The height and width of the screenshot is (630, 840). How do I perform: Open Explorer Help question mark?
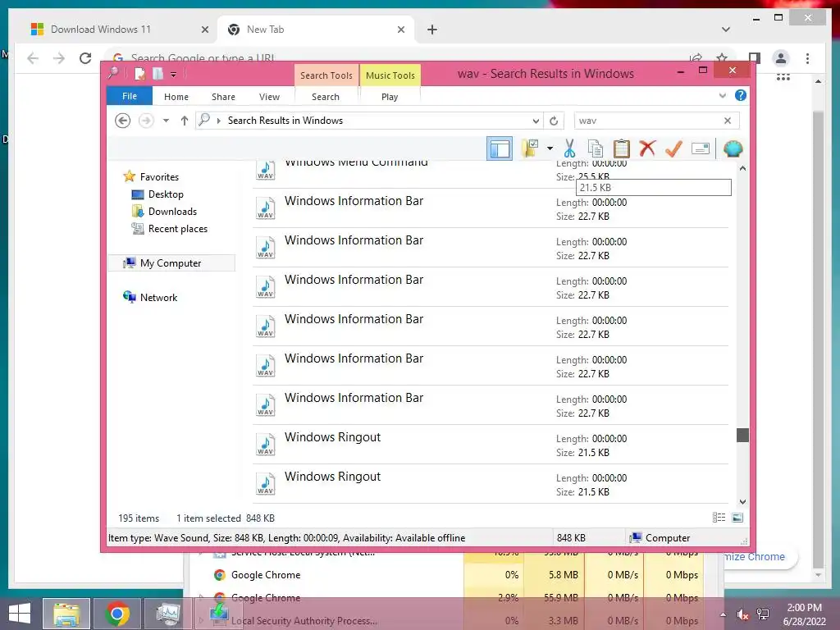(741, 95)
